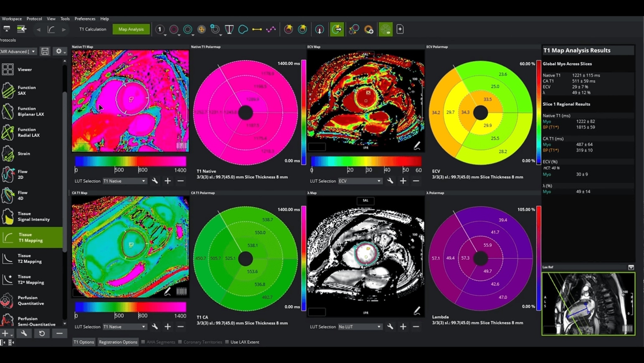Image resolution: width=644 pixels, height=363 pixels.
Task: Click the wrench icon beside Native T1 LUT
Action: click(x=155, y=181)
